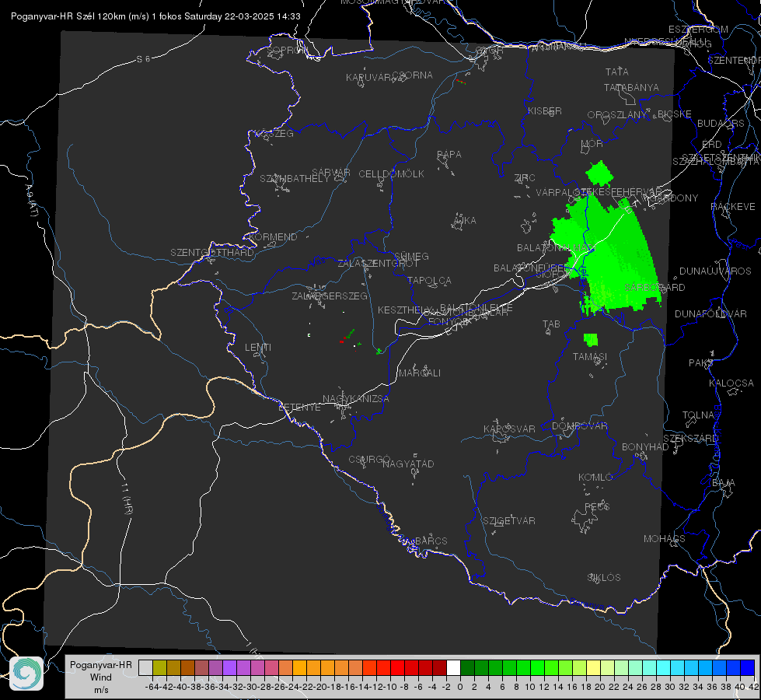Click the TAPOLCA city label
Image resolution: width=761 pixels, height=700 pixels.
tap(429, 280)
